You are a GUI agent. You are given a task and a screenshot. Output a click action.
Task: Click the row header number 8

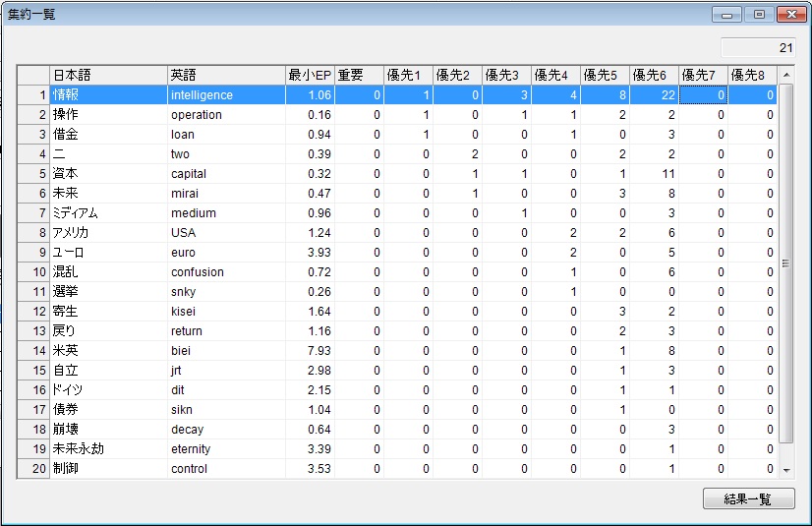(x=33, y=233)
